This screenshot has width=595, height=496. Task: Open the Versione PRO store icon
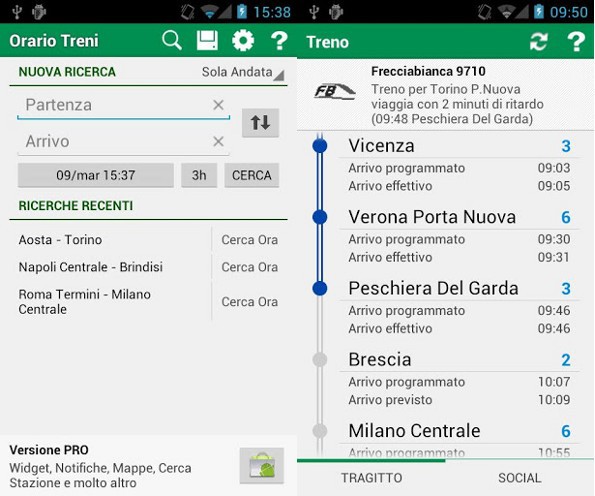(x=262, y=466)
